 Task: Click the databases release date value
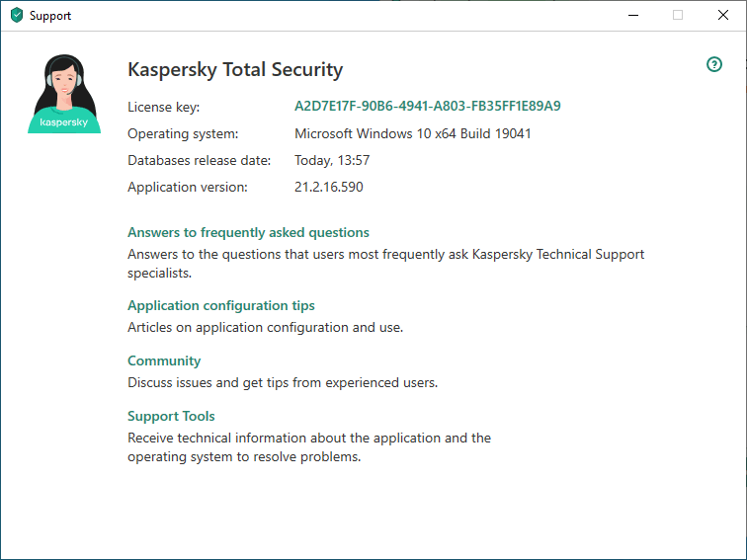point(332,160)
